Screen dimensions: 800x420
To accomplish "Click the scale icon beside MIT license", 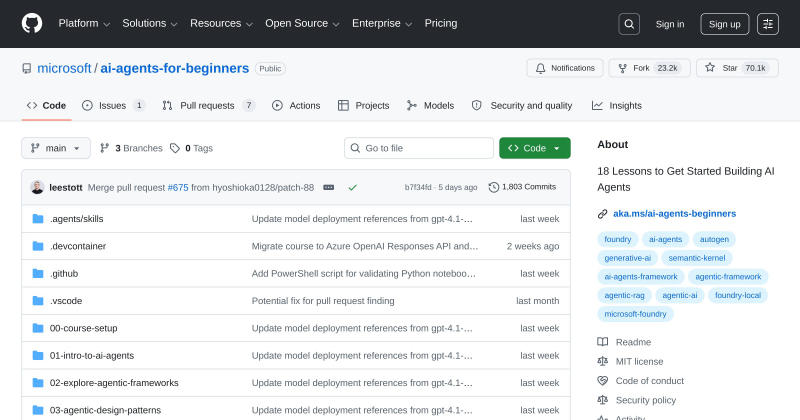I will pyautogui.click(x=603, y=361).
